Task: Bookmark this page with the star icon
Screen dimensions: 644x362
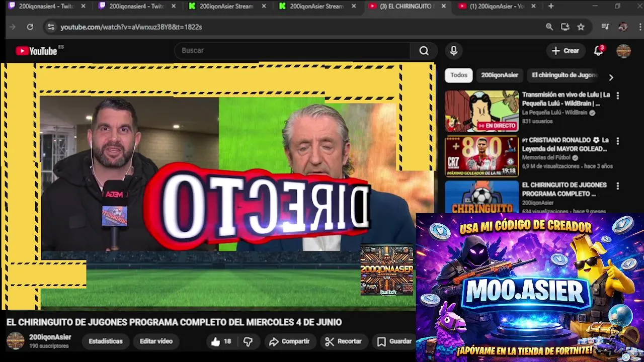Action: pos(581,27)
